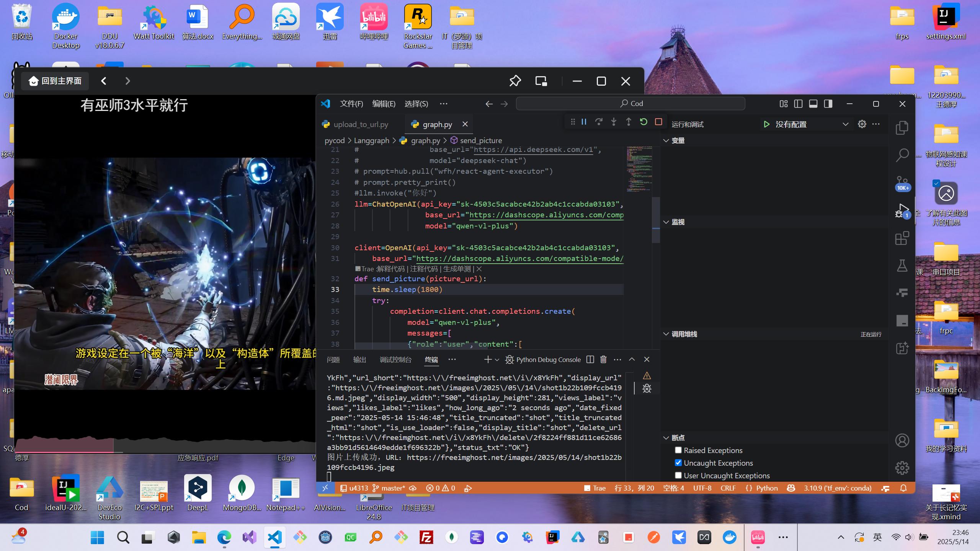Open the 文件(F) menu
The image size is (980, 551).
[x=351, y=104]
